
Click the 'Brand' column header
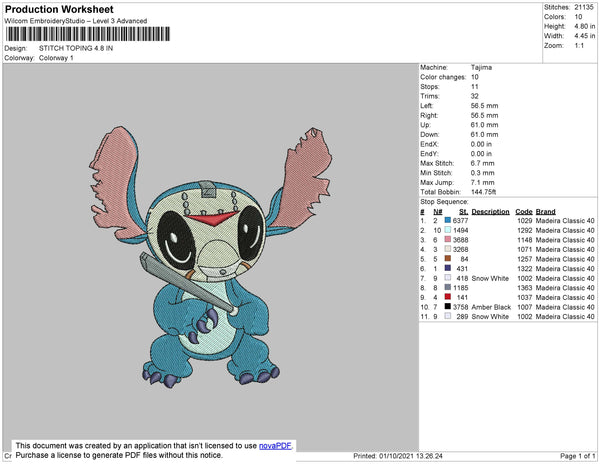pos(545,212)
